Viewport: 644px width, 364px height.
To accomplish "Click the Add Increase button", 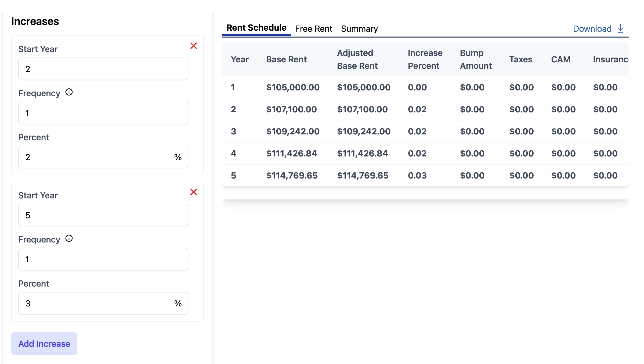I will pyautogui.click(x=44, y=344).
